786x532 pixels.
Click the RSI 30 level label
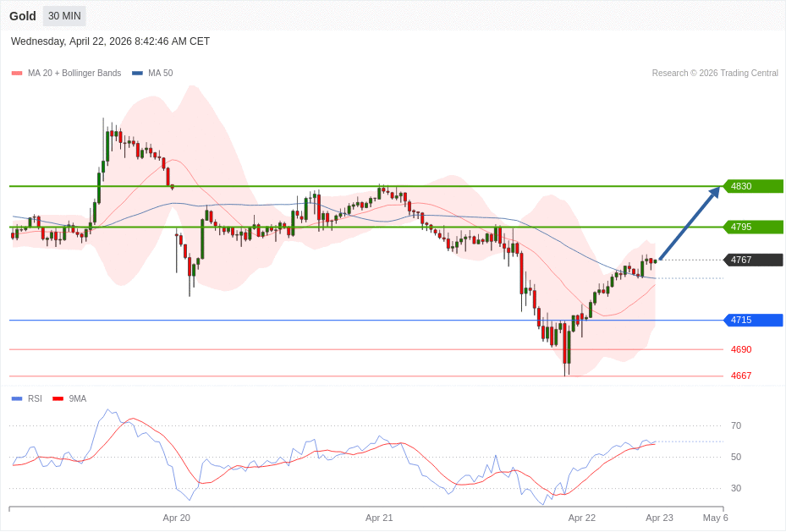(x=736, y=488)
